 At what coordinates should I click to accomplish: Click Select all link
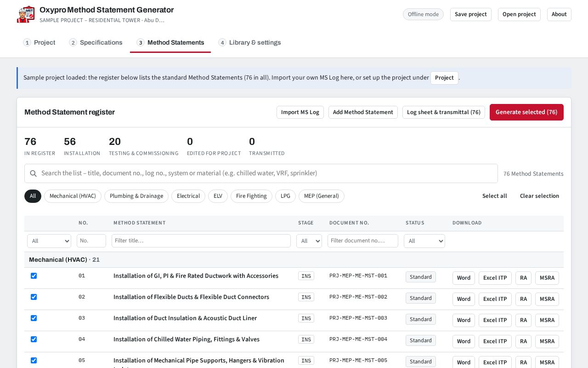[x=495, y=196]
